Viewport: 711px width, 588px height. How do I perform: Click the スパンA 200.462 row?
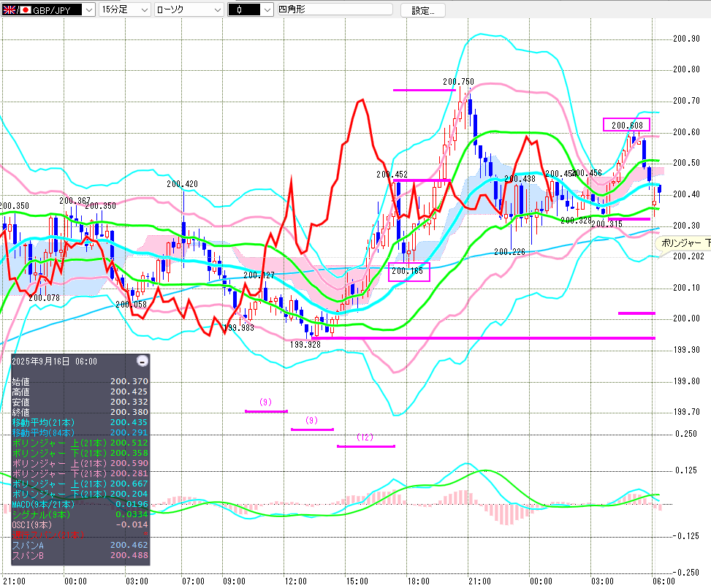[80, 545]
